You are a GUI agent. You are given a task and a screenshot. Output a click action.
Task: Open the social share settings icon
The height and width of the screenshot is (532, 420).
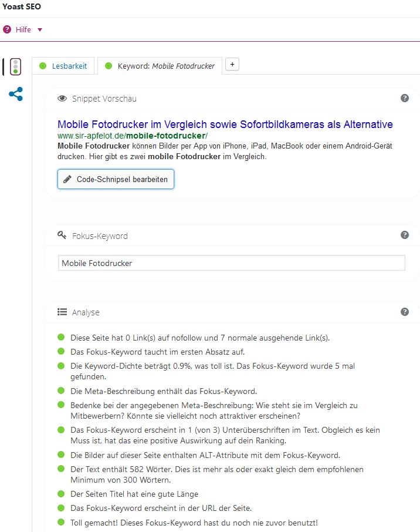point(16,94)
